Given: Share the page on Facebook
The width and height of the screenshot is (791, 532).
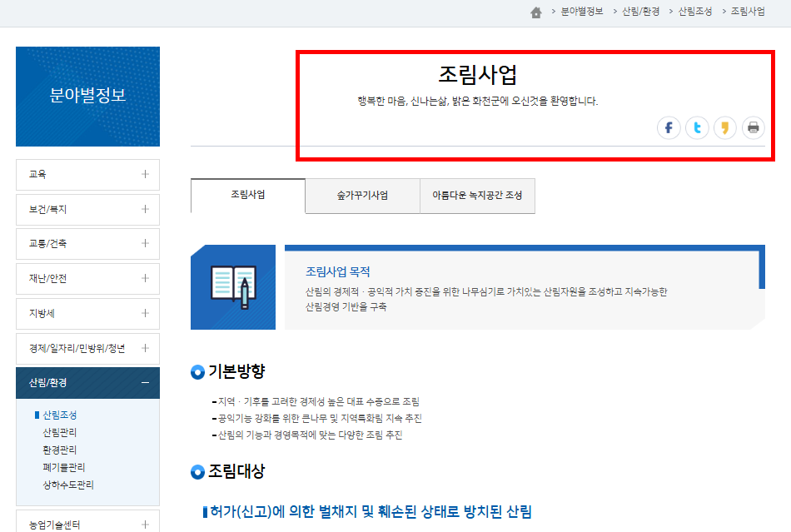Looking at the screenshot, I should pyautogui.click(x=669, y=127).
